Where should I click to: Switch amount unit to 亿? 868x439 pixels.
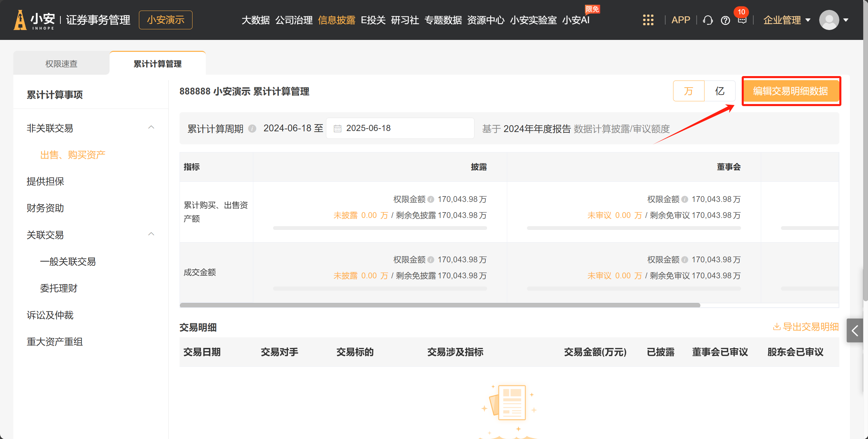click(x=720, y=91)
